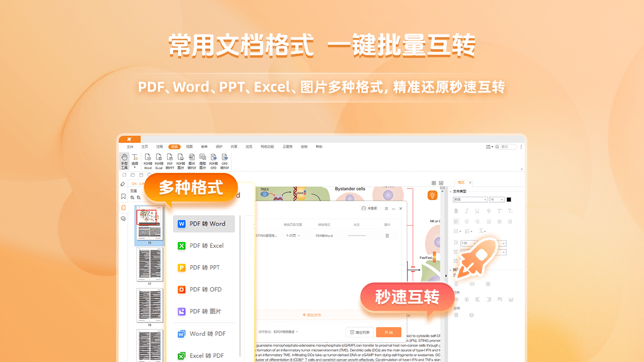Screen dimensions: 644x362
Task: Open the pages thumbnail sidebar icon
Action: (123, 207)
